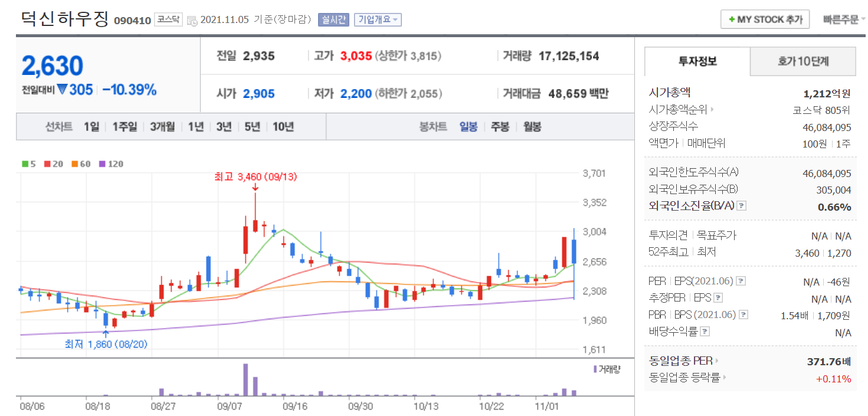Select the 주봉 candlestick chart
This screenshot has height=416, width=868.
tap(500, 126)
